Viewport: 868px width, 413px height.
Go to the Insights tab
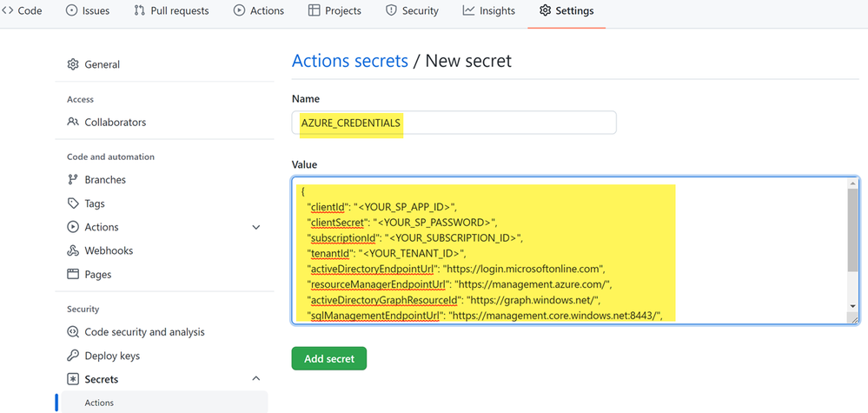489,10
